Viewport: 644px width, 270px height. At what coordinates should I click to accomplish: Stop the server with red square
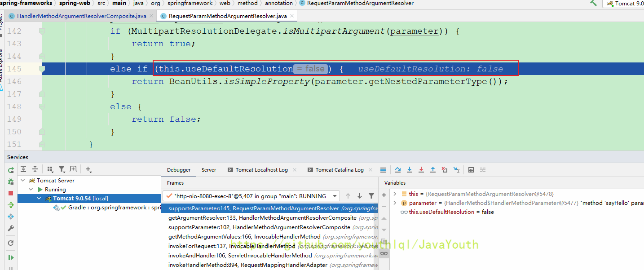tap(11, 193)
